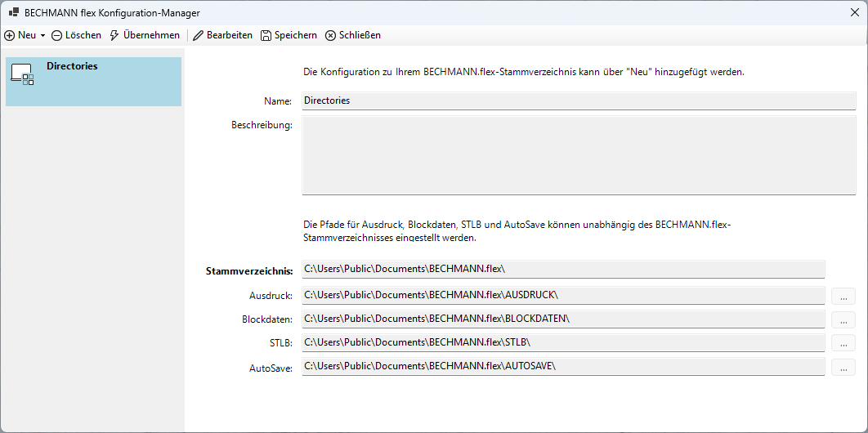Select the Directories configuration icon in list
The image size is (868, 433).
click(22, 74)
